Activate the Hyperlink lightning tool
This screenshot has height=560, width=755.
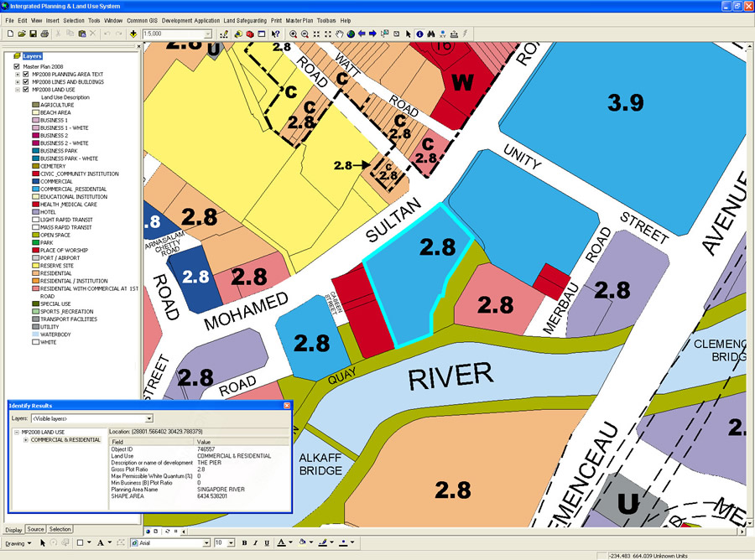pyautogui.click(x=463, y=34)
